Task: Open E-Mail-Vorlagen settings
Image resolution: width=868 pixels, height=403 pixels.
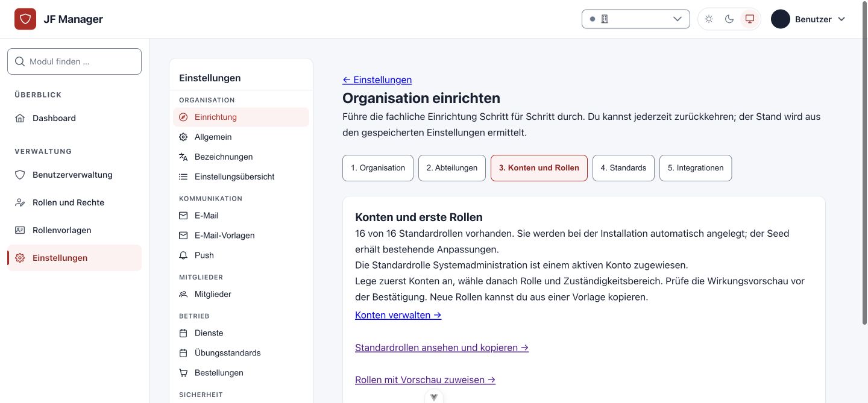Action: point(241,235)
